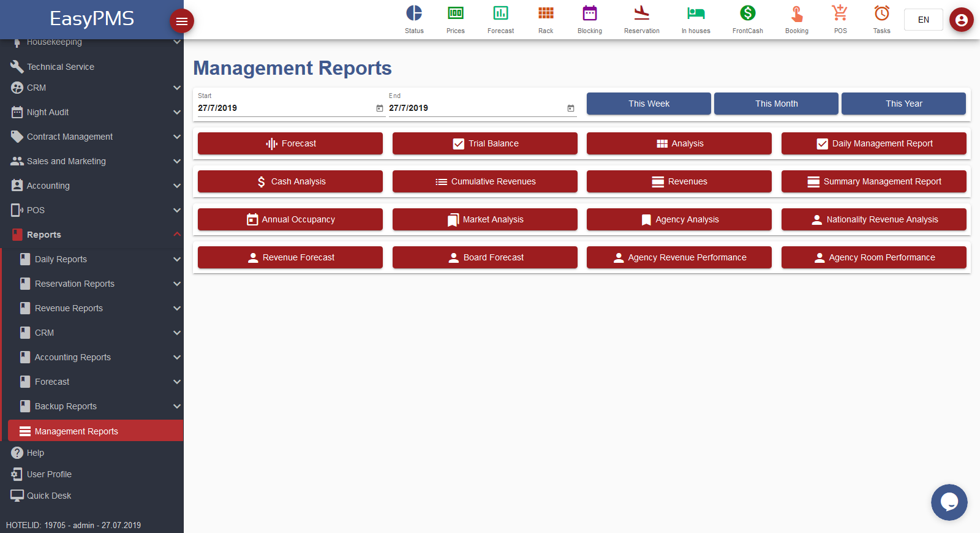980x533 pixels.
Task: Open the Start date calendar picker
Action: (380, 108)
